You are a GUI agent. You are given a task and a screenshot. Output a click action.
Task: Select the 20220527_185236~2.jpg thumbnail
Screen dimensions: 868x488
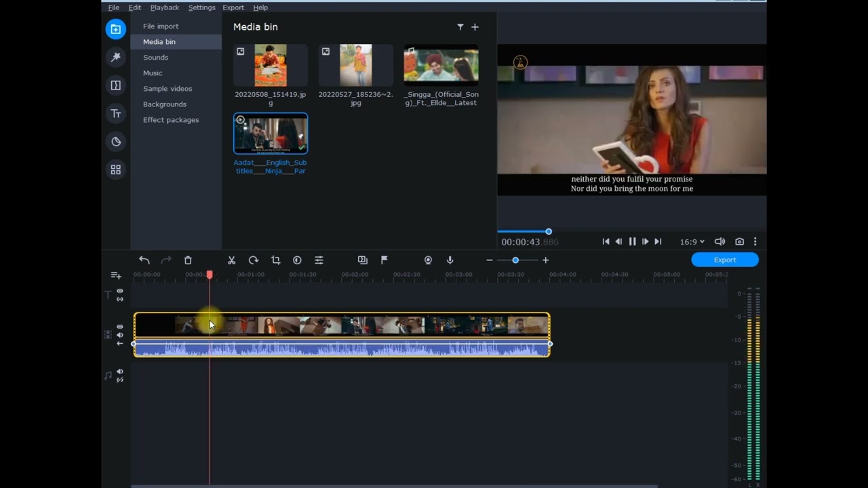pyautogui.click(x=356, y=65)
